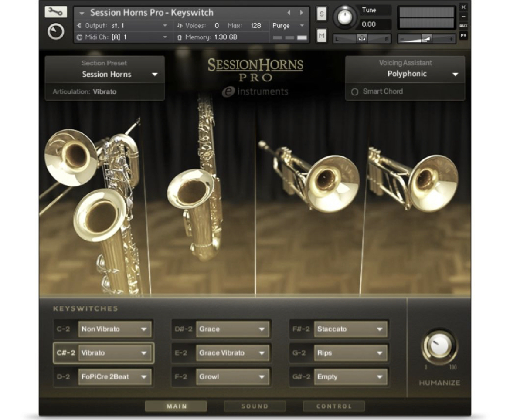Minimize instrument view with minus icon
The image size is (510, 420).
coord(463,16)
